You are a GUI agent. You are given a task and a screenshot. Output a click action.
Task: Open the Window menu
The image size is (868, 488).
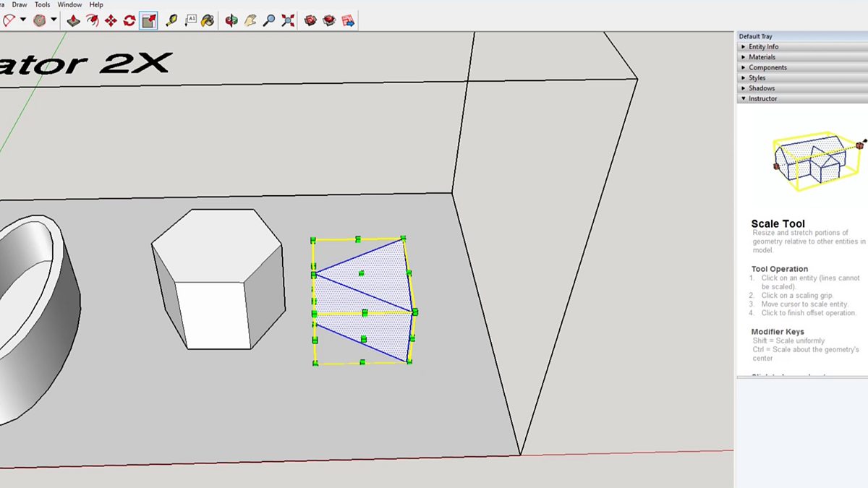(69, 4)
